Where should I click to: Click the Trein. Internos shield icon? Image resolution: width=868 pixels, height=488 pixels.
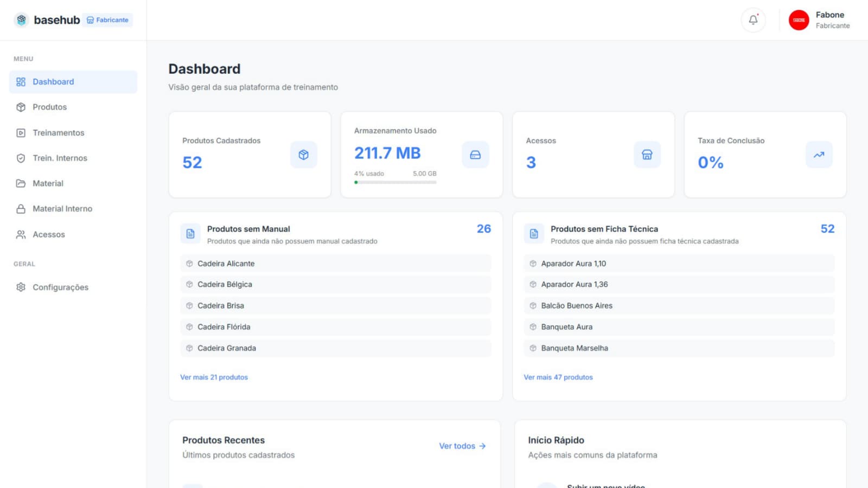point(21,158)
